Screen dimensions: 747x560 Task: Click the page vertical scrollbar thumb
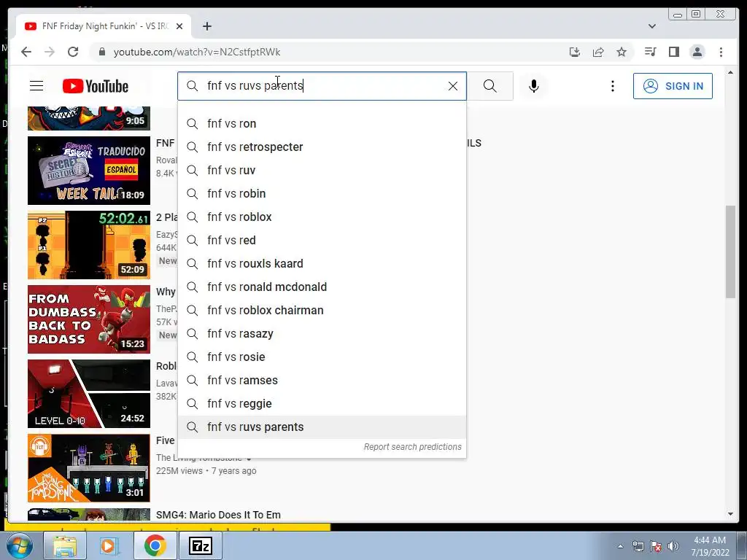730,252
